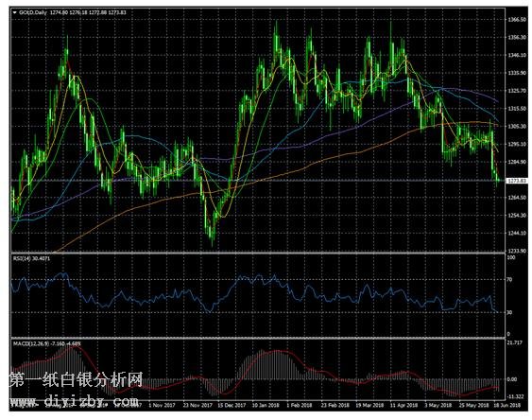Click the triangle arrow before GOLD,Daily
532x420 pixels.
coord(14,12)
